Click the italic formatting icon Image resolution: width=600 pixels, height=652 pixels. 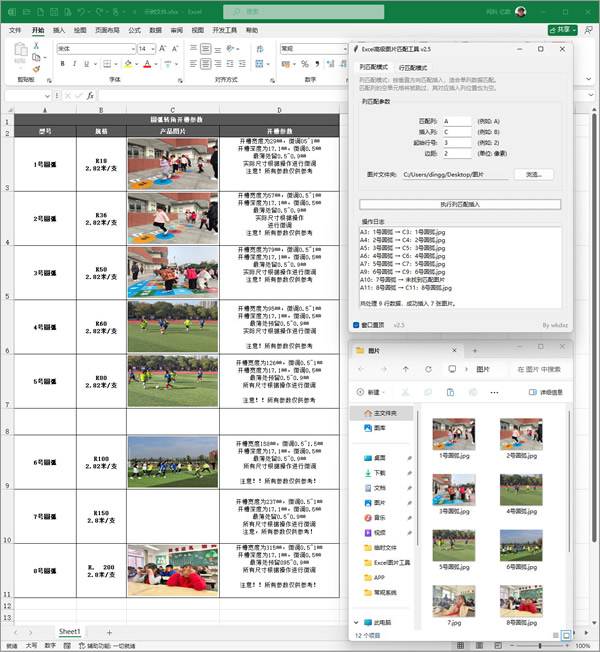[75, 64]
